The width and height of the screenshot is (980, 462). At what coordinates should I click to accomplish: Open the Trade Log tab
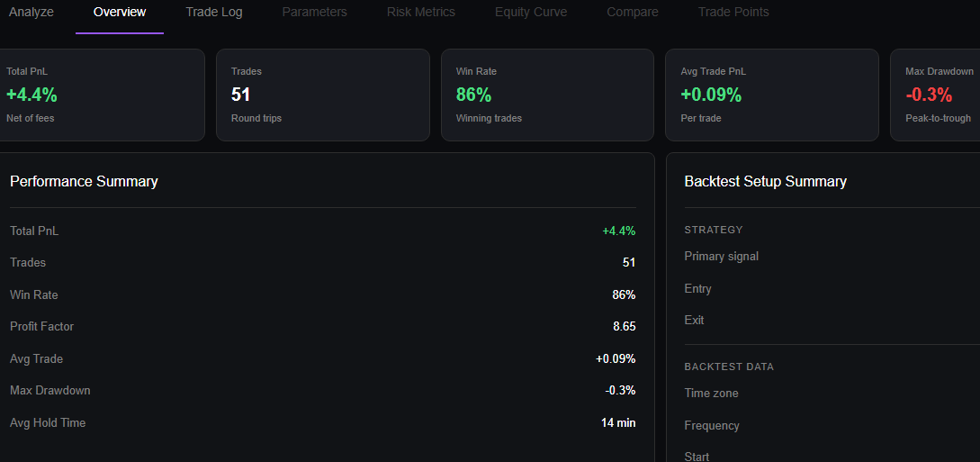coord(214,12)
